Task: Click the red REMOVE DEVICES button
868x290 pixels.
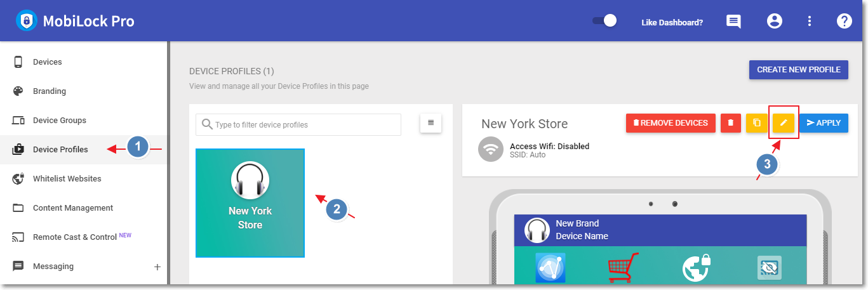Action: pos(671,123)
